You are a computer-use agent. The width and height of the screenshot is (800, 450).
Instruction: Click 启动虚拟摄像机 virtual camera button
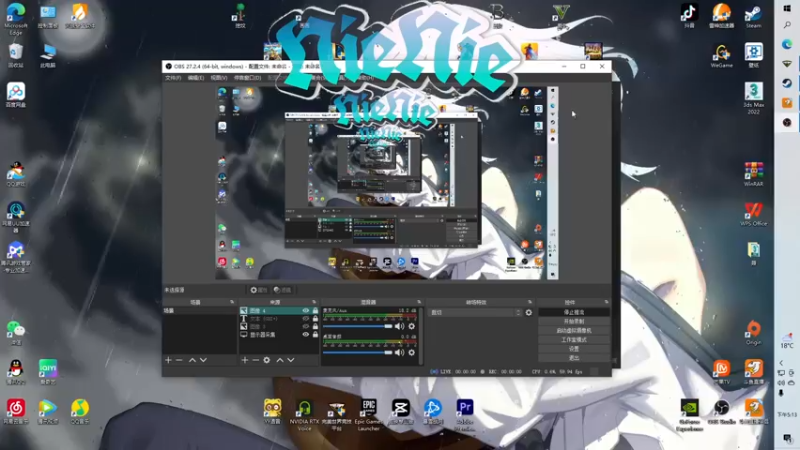point(574,331)
